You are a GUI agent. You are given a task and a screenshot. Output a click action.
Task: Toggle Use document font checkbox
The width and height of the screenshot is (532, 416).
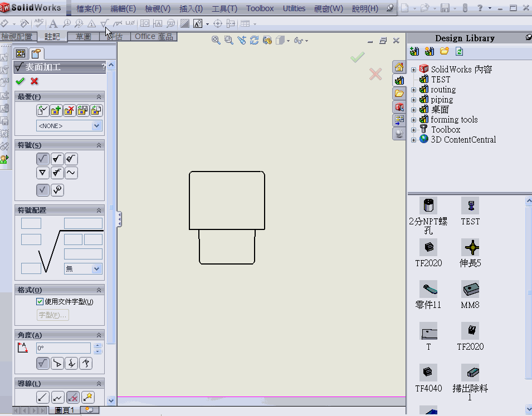40,301
